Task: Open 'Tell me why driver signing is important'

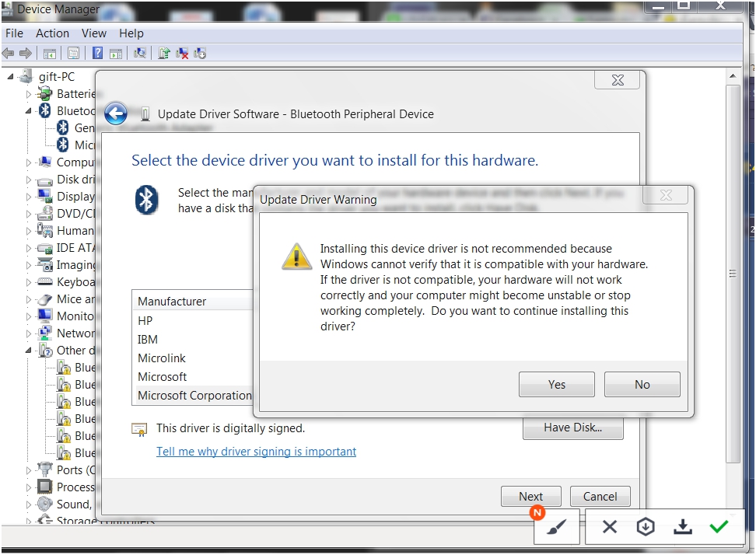Action: point(256,452)
